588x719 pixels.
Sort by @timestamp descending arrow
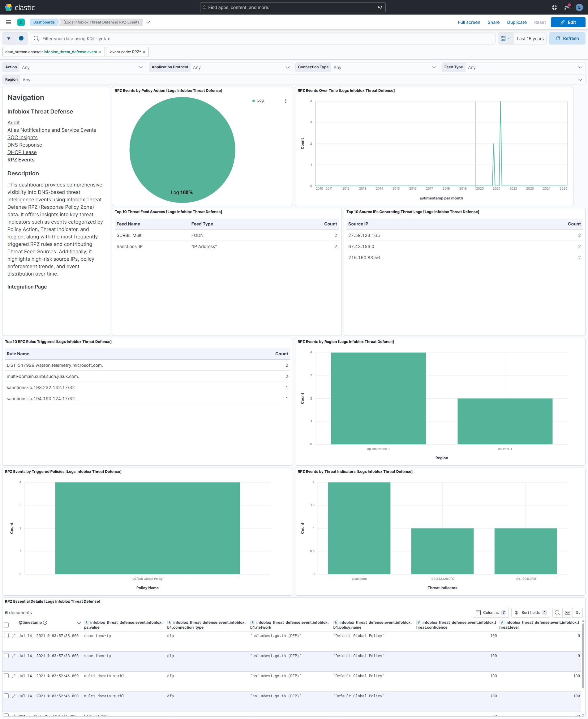79,623
